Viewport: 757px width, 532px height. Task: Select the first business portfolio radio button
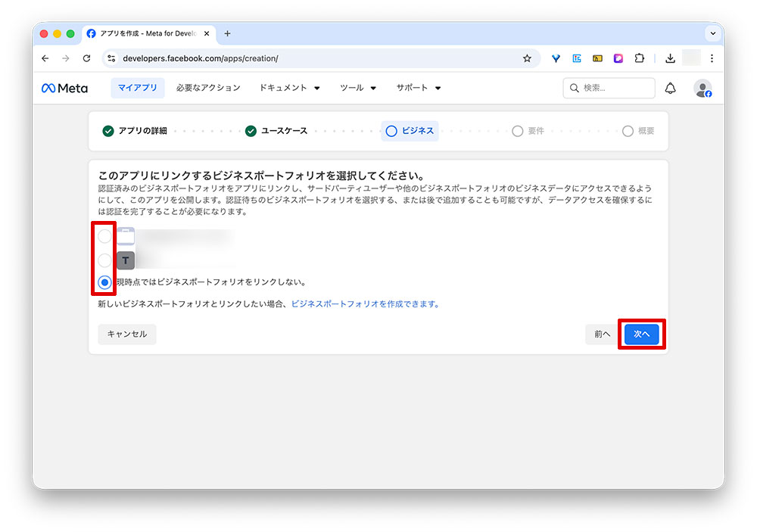pos(104,235)
